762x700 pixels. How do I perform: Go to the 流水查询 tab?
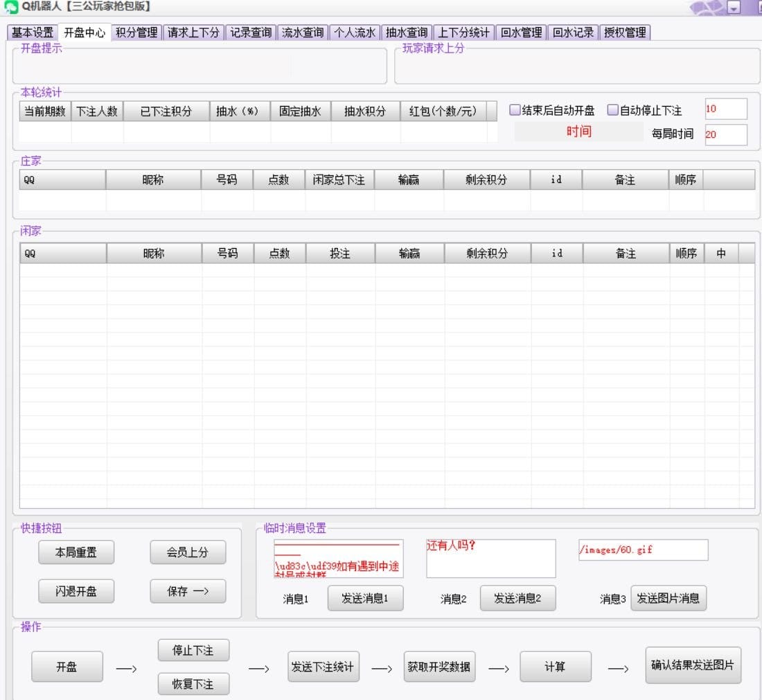coord(303,33)
